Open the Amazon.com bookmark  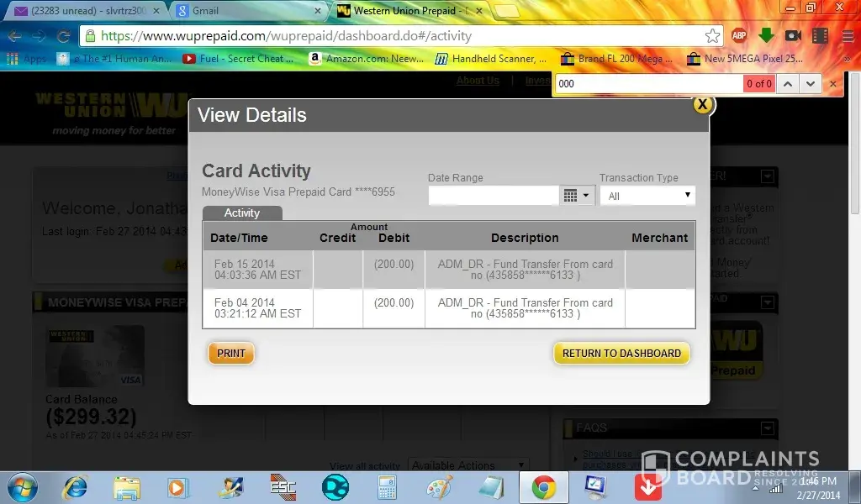pos(367,59)
